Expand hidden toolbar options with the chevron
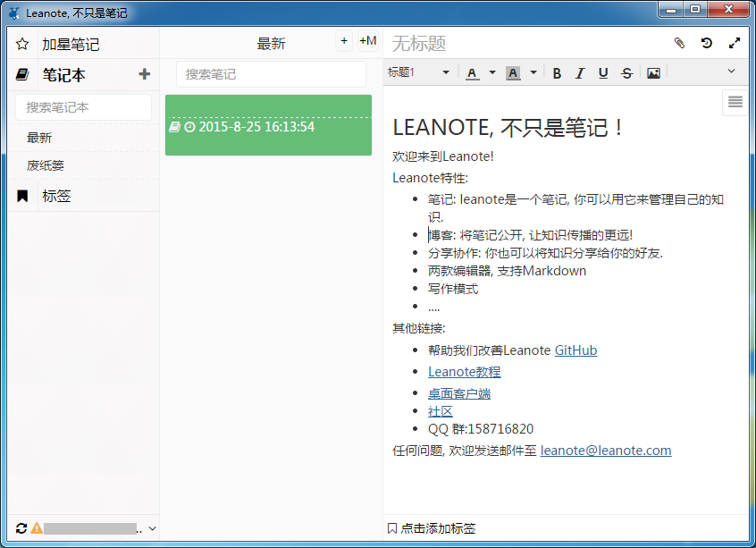 pyautogui.click(x=731, y=72)
